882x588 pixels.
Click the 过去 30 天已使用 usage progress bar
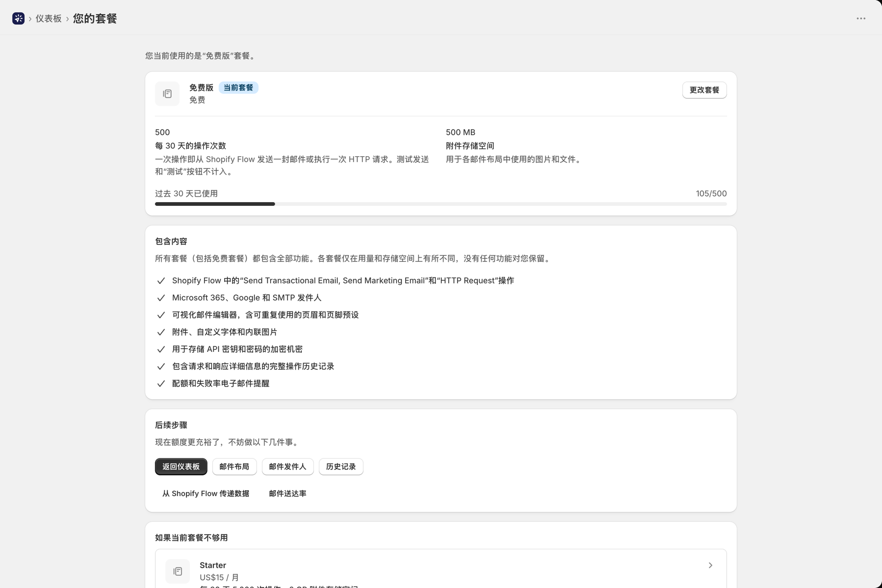pos(441,204)
